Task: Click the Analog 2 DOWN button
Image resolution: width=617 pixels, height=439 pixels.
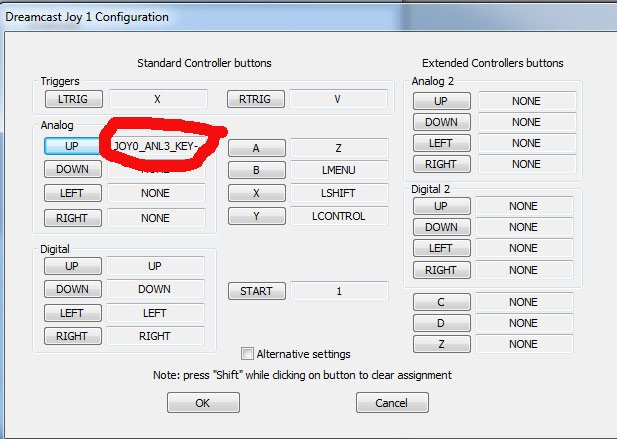Action: (442, 122)
